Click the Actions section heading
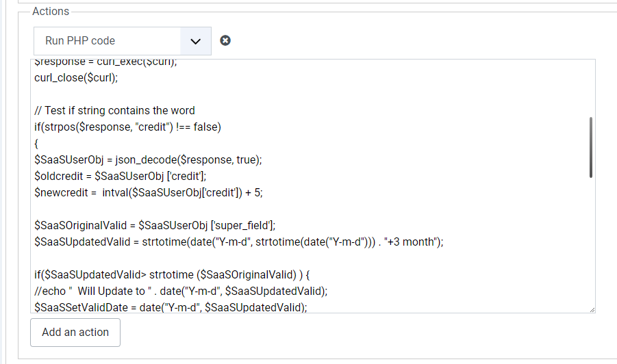Image resolution: width=617 pixels, height=364 pixels. click(x=51, y=12)
